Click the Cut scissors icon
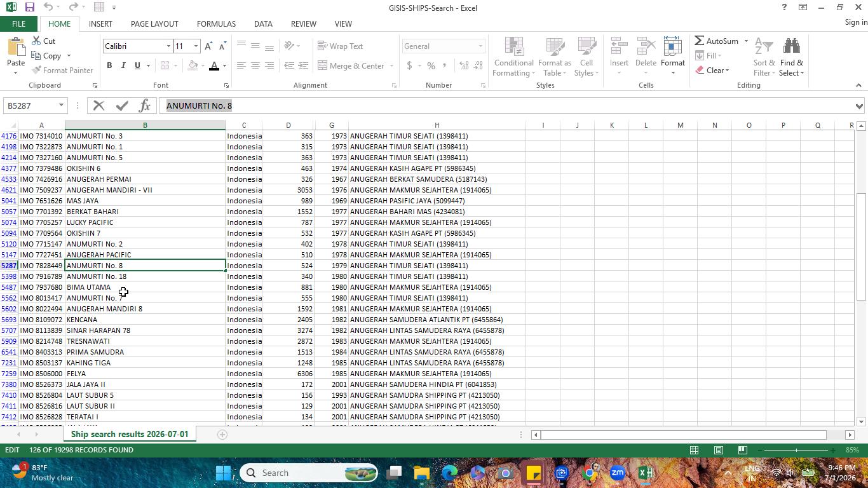The height and width of the screenshot is (488, 868). point(36,41)
